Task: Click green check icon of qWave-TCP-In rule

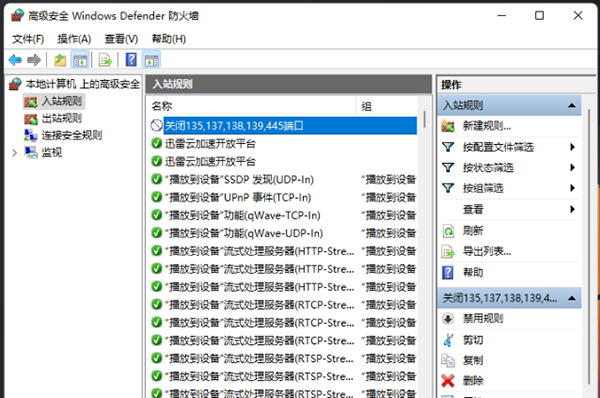Action: point(157,215)
